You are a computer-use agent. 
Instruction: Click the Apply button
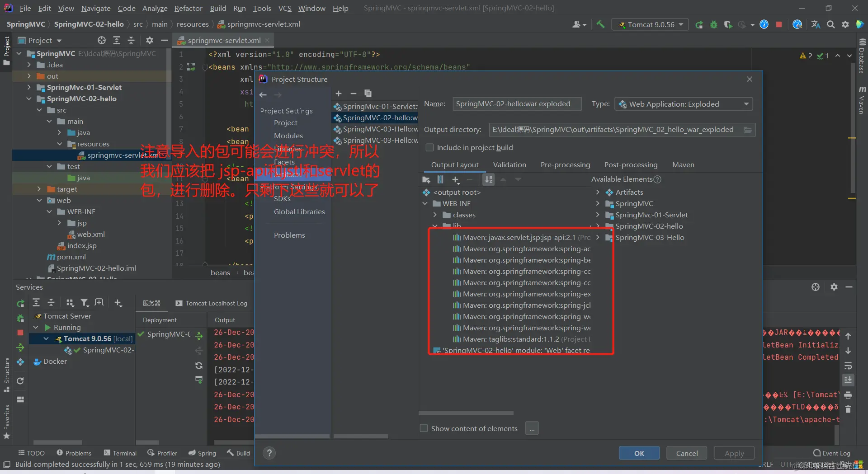(x=734, y=453)
